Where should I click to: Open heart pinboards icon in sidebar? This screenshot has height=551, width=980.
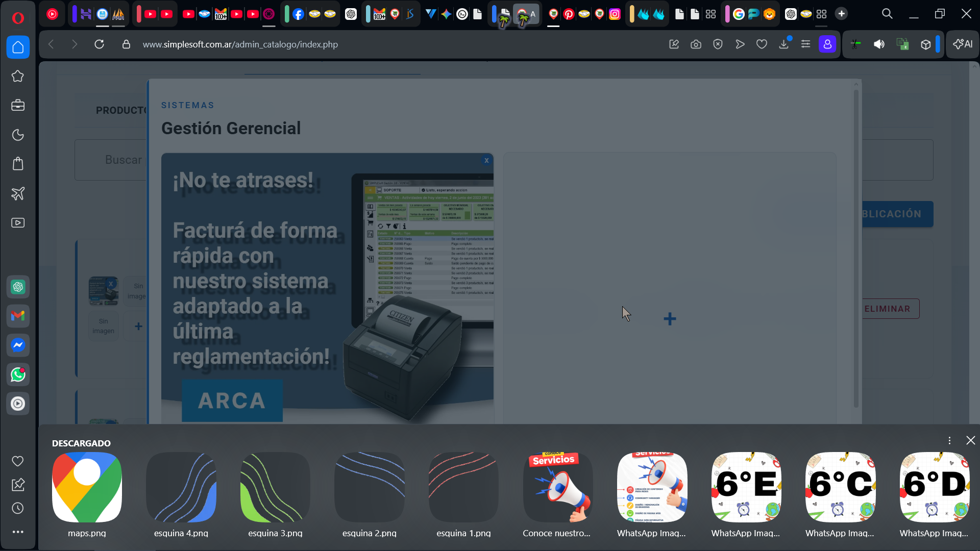[18, 461]
